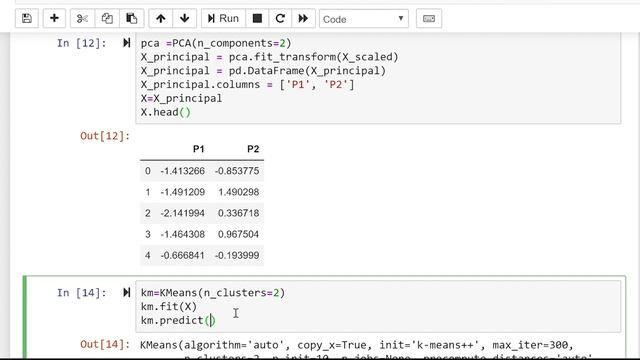Image resolution: width=640 pixels, height=360 pixels.
Task: Click table cell -1.464308
Action: pos(182,235)
